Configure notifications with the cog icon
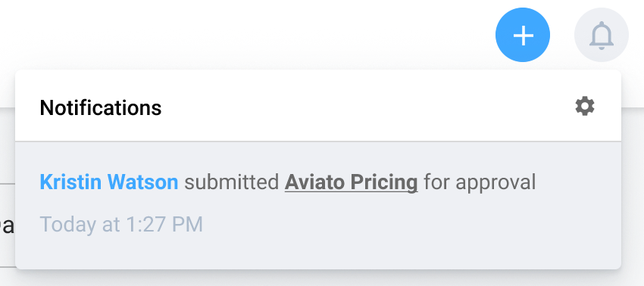Viewport: 644px width, 286px height. pos(584,106)
